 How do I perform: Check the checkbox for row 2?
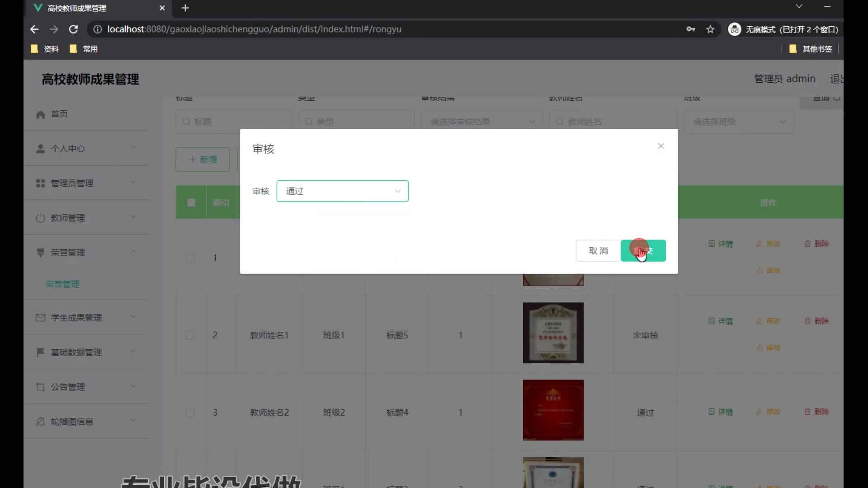[190, 335]
